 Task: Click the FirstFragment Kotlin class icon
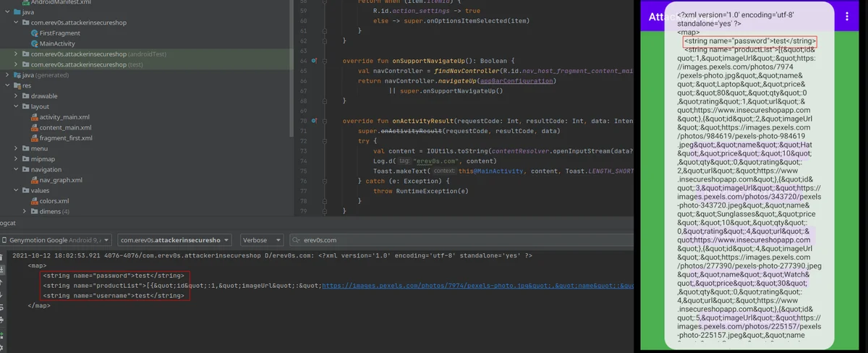[x=35, y=33]
